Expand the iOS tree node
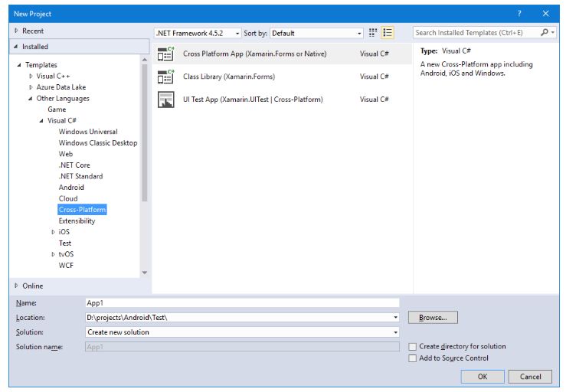 tap(53, 232)
